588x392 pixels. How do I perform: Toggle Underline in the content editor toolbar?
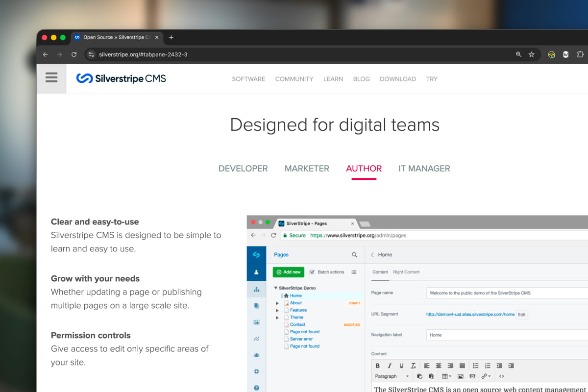[401, 366]
